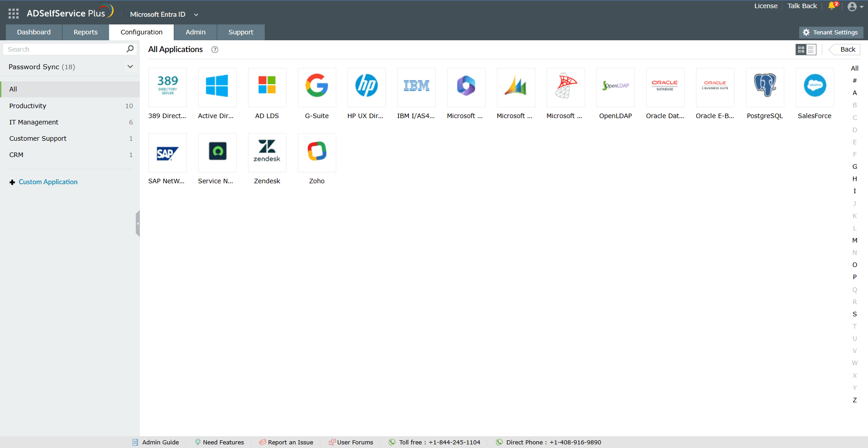The image size is (868, 448).
Task: Switch to grid view
Action: pyautogui.click(x=801, y=50)
